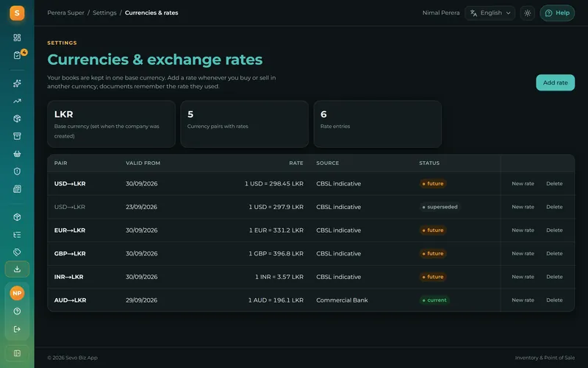Click the highlighted download icon in sidebar
Screen dimensions: 588x368
coord(17,269)
